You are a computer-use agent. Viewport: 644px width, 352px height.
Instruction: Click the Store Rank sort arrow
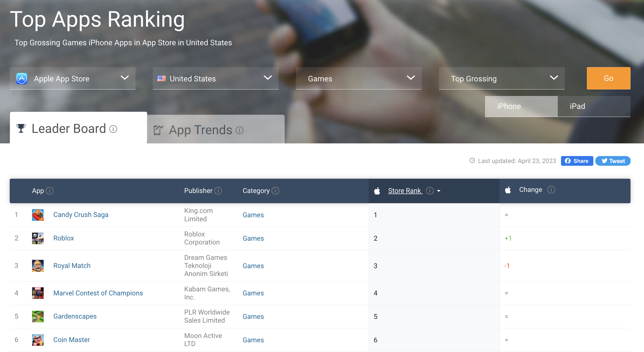(439, 191)
